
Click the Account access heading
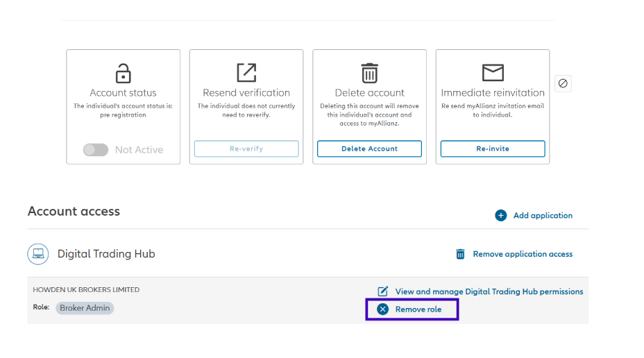pos(74,211)
